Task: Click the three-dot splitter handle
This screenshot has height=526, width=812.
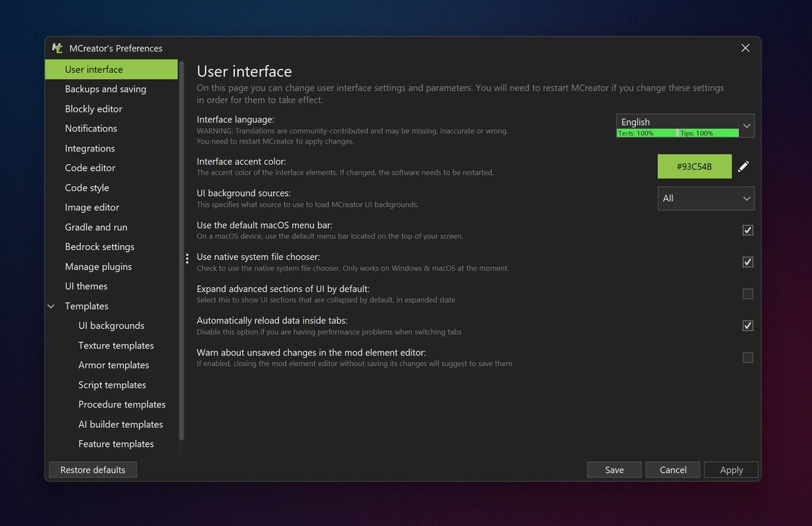Action: [187, 259]
